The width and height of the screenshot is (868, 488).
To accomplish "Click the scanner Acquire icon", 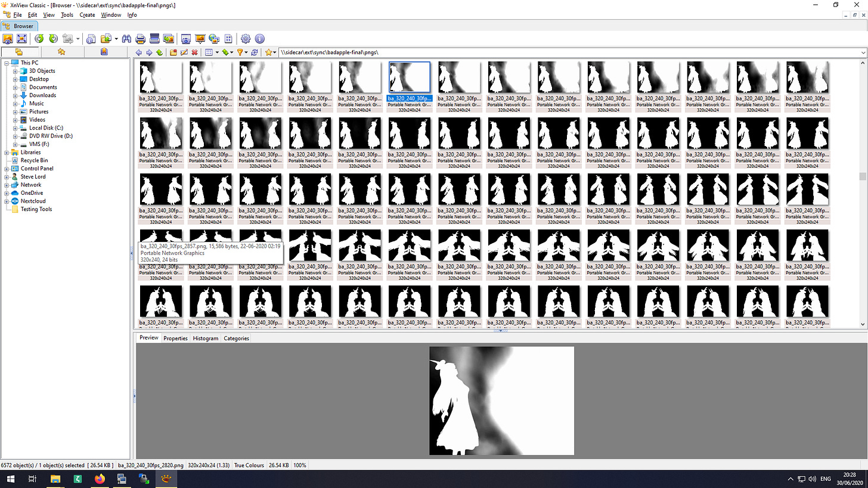I will [154, 39].
